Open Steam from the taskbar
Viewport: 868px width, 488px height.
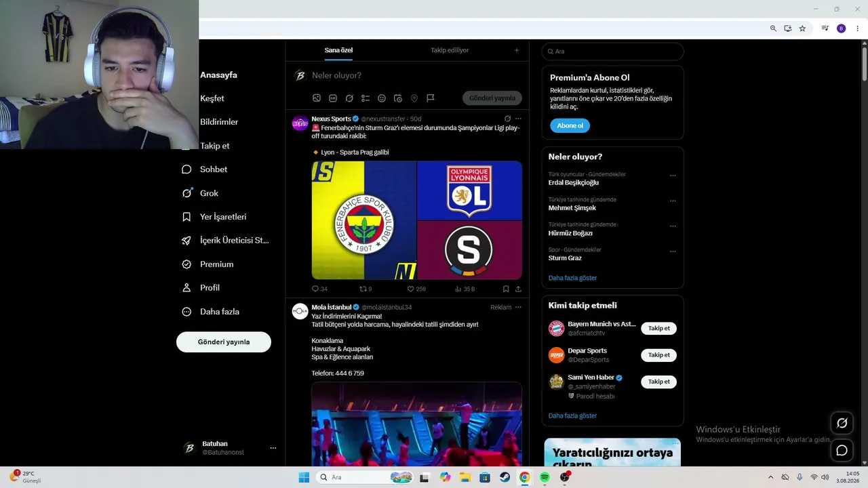pos(505,477)
